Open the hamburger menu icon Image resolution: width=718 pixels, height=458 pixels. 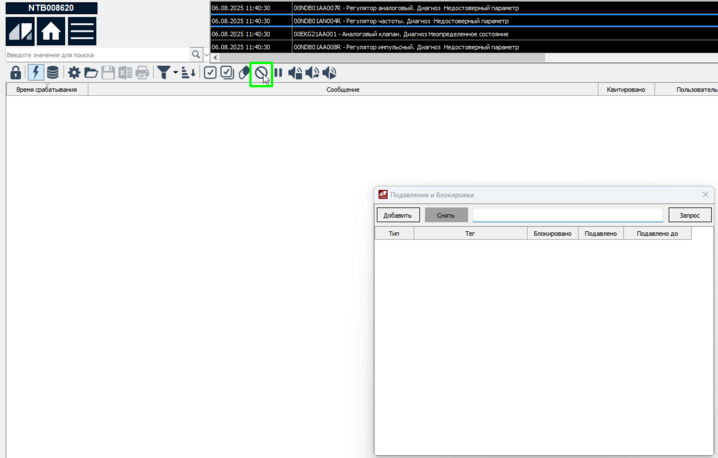(x=82, y=31)
